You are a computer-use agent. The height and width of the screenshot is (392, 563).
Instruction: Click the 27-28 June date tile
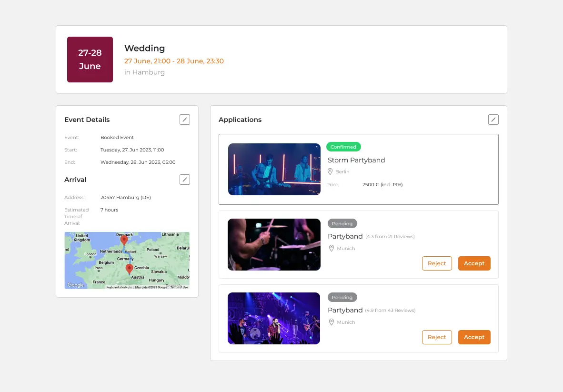click(x=90, y=60)
